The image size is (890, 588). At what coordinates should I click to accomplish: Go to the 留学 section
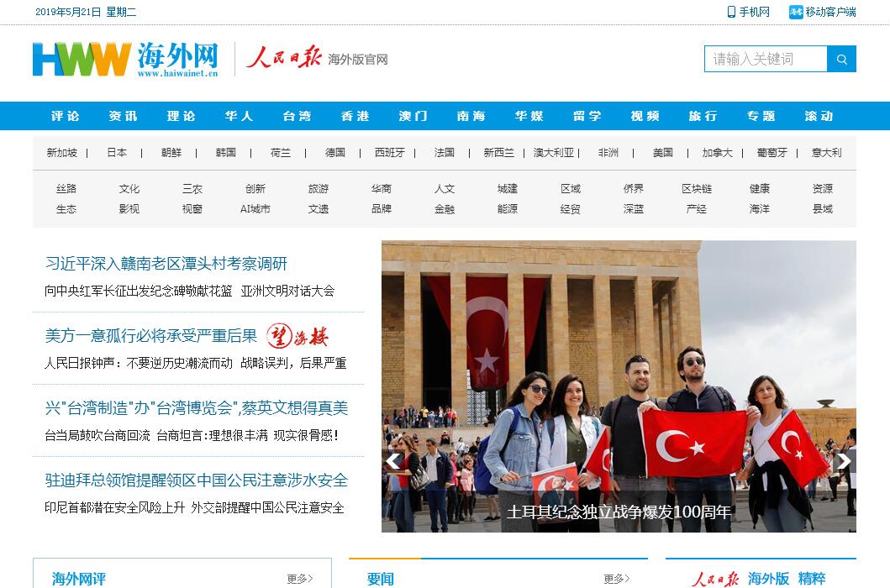click(x=587, y=116)
